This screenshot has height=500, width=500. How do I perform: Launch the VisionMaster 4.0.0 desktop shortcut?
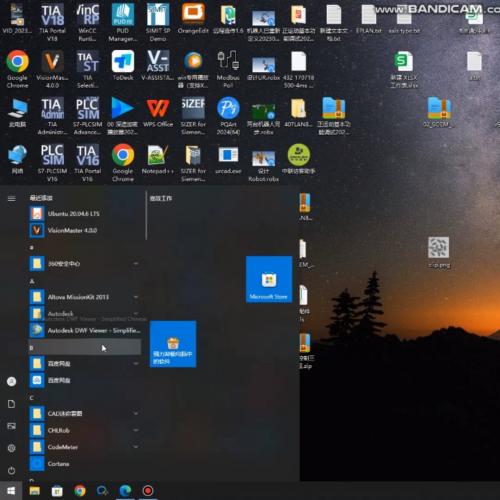(52, 69)
